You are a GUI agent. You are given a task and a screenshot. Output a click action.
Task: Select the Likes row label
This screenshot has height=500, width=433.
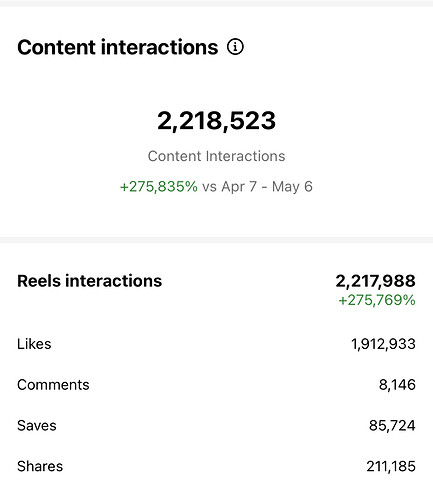tap(34, 344)
